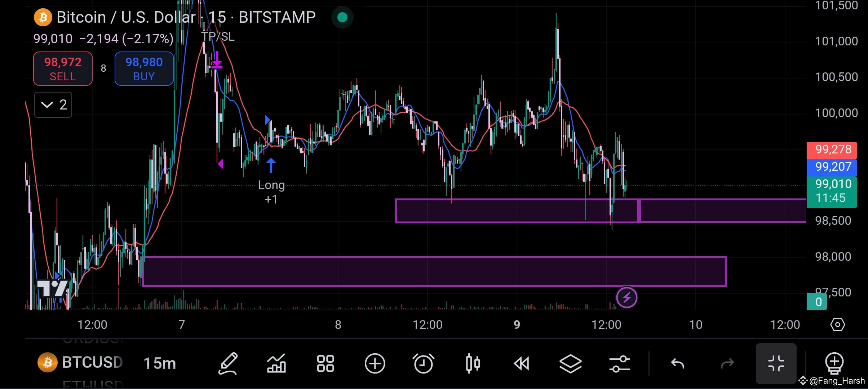Tap the TradingView logo on the chart

point(53,289)
